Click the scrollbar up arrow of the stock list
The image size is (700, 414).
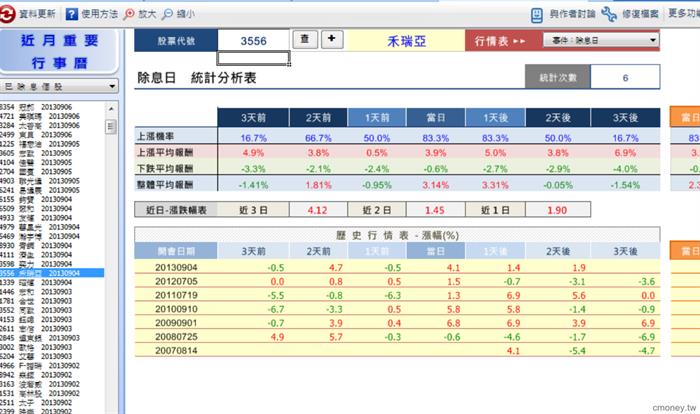click(x=111, y=109)
